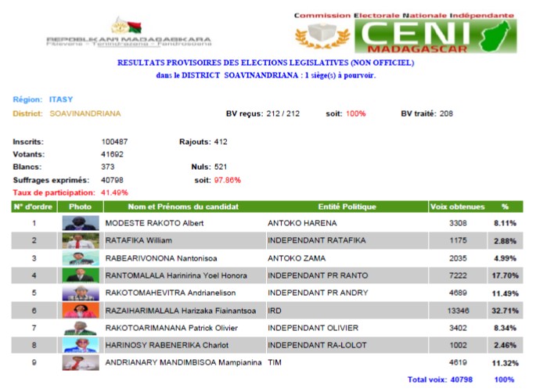Click candidate name 'RAKOTOMAHEVITRA Andrianelison'
This screenshot has width=536, height=392.
(171, 293)
